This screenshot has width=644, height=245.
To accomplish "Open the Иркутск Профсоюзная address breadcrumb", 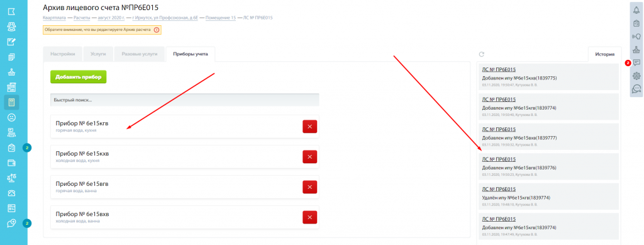I will pyautogui.click(x=165, y=18).
